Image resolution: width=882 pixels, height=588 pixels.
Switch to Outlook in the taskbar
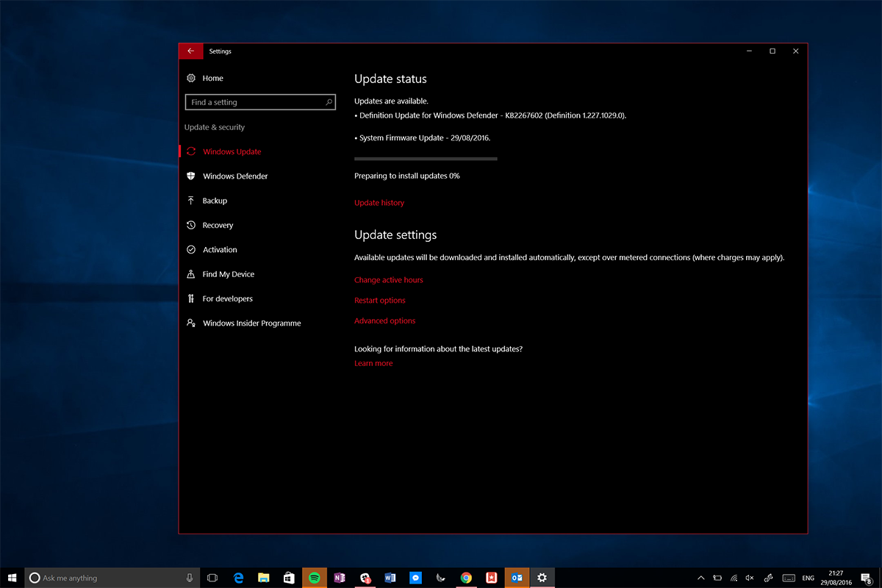tap(517, 578)
